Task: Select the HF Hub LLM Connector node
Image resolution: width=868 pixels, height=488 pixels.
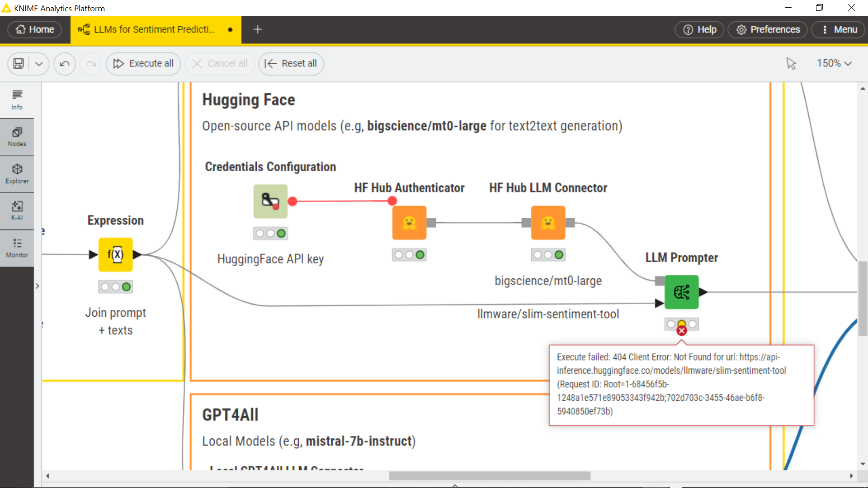Action: coord(548,223)
